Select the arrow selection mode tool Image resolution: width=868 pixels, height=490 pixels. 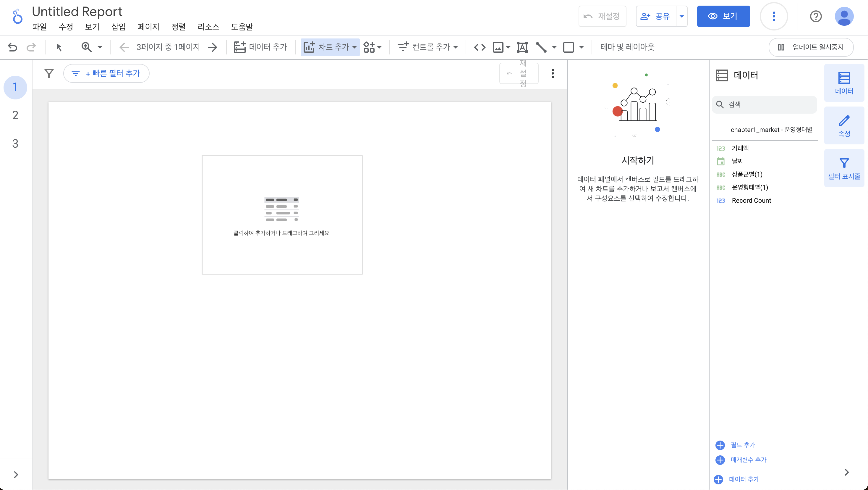(59, 47)
